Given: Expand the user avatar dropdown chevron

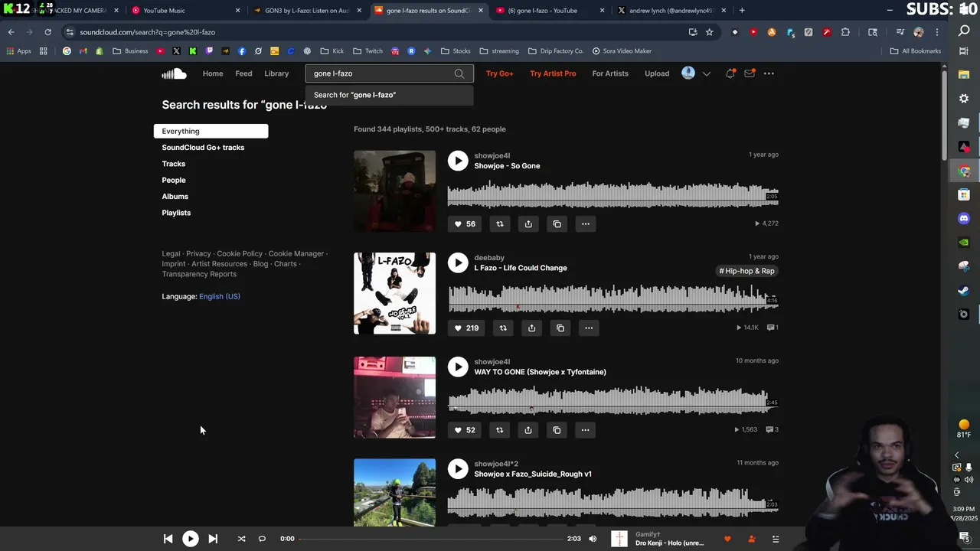Looking at the screenshot, I should coord(707,73).
